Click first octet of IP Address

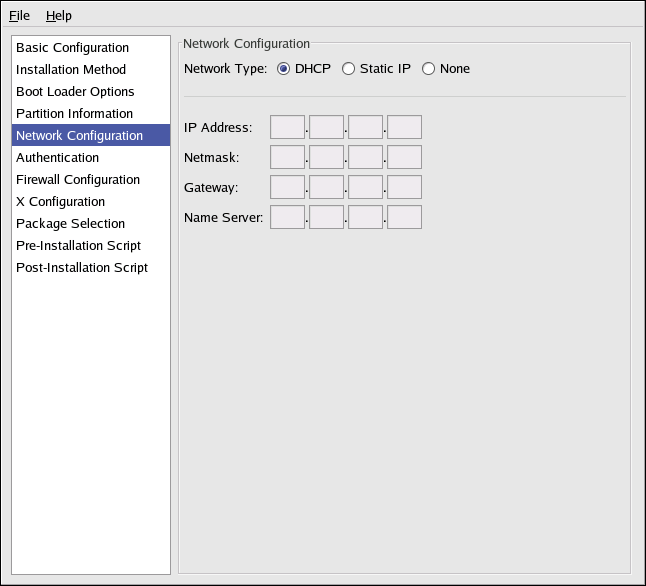[x=287, y=127]
